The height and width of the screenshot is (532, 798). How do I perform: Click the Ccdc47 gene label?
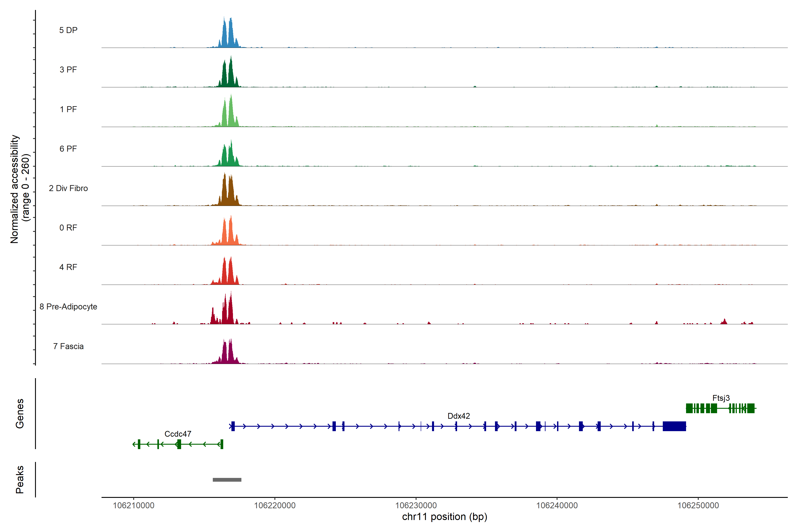pos(178,434)
